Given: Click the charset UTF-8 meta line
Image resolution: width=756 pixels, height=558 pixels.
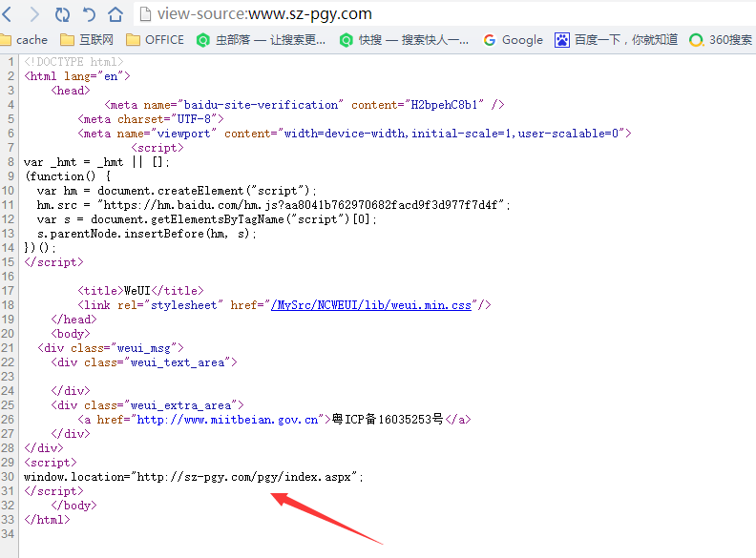Looking at the screenshot, I should tap(151, 119).
